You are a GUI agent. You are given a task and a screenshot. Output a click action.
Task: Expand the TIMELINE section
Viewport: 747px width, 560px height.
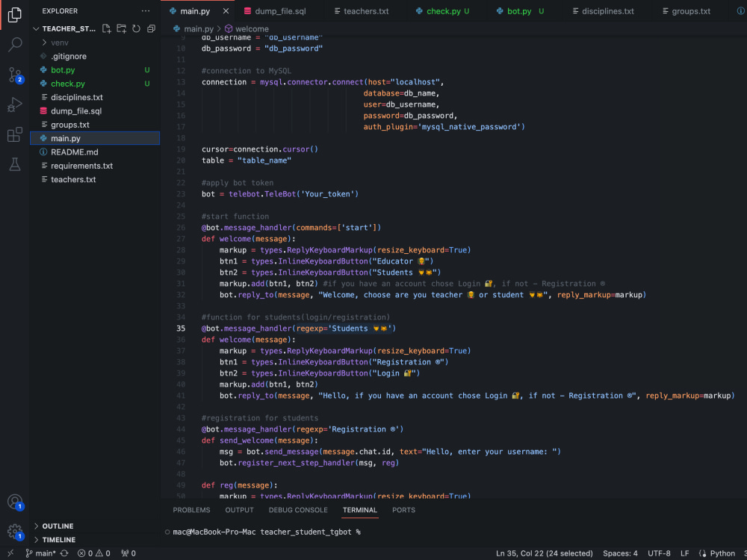(x=95, y=540)
